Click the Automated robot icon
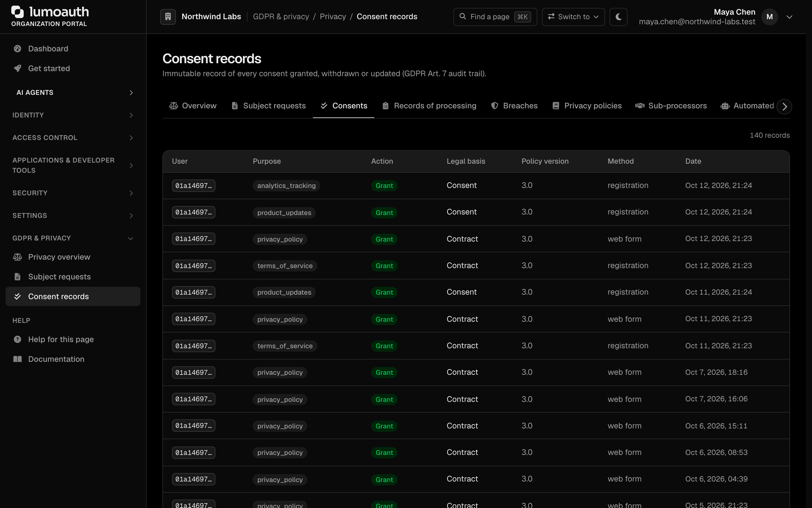812x508 pixels. pos(725,106)
